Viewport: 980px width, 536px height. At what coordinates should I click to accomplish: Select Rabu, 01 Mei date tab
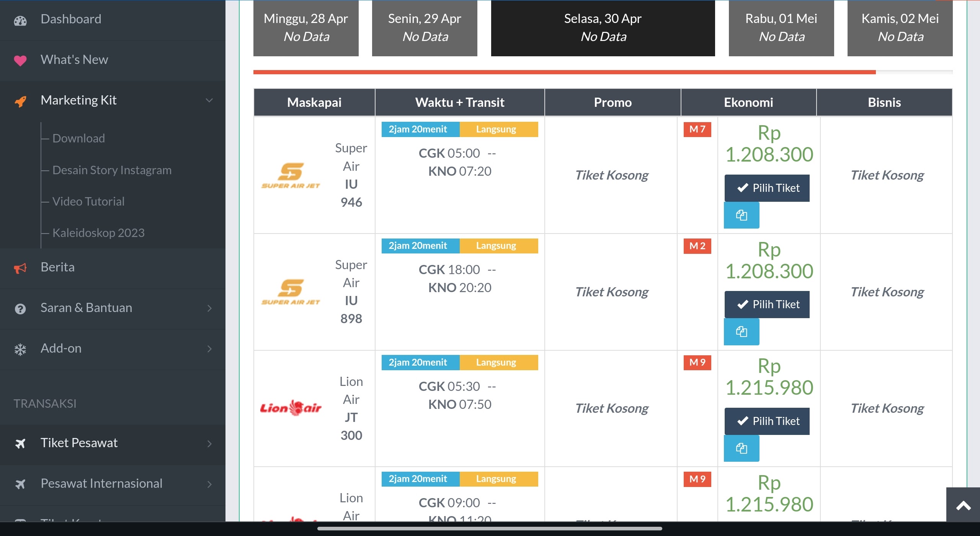point(781,28)
